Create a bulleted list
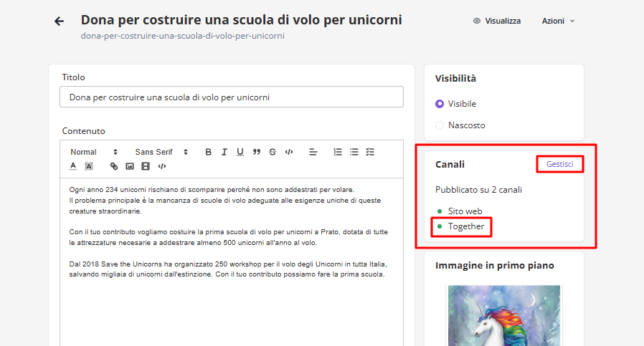Screen dimensions: 644x346 pyautogui.click(x=354, y=152)
